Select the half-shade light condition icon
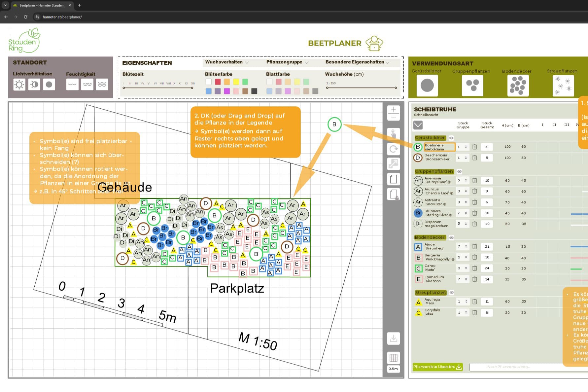The height and width of the screenshot is (392, 588). [x=34, y=85]
